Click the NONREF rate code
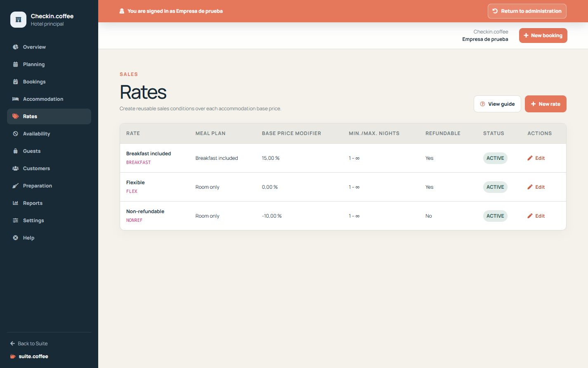Screen dimensions: 588x368 135,221
